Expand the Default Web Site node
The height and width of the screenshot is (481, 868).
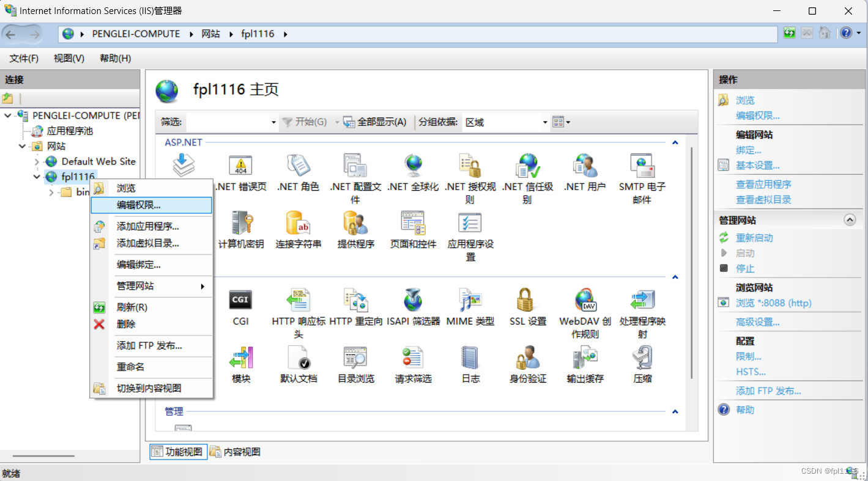coord(37,161)
